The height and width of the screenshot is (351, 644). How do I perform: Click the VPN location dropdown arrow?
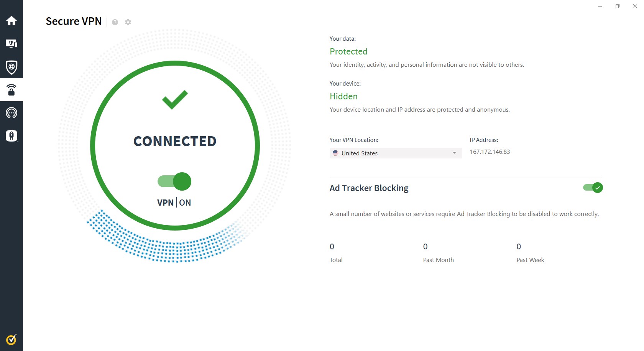(454, 153)
